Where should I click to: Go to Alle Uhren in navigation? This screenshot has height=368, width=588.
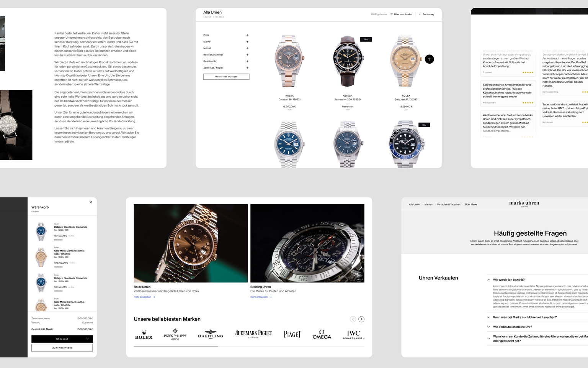[414, 205]
